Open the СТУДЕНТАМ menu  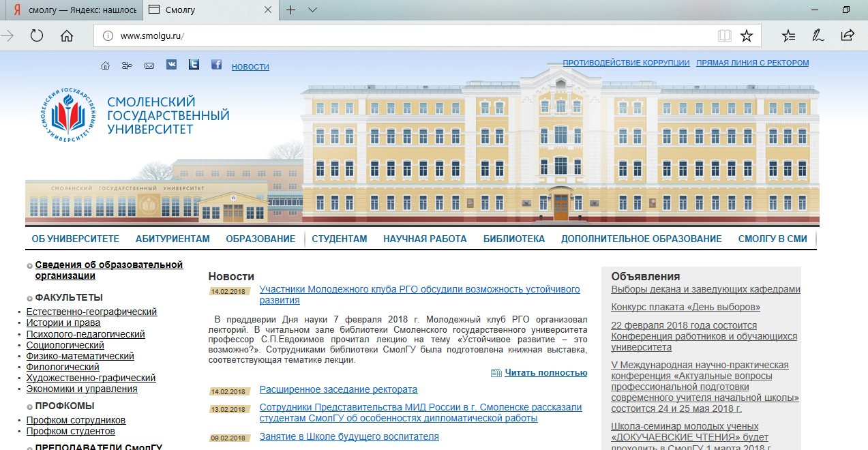point(340,239)
